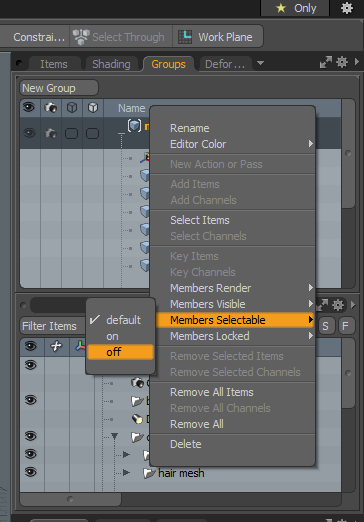Select the Groups tab
364x522 pixels.
coord(168,64)
